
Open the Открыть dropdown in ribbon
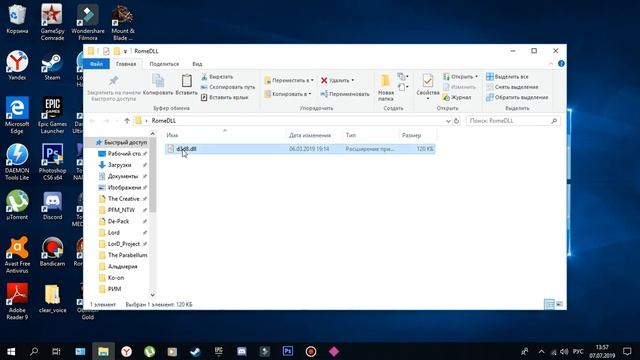[x=460, y=77]
